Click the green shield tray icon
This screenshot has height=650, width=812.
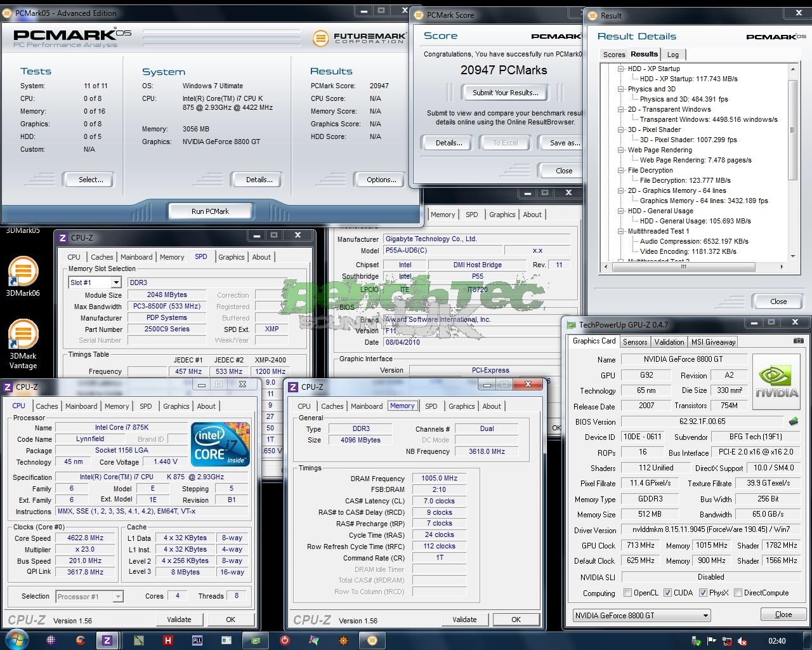(x=697, y=641)
